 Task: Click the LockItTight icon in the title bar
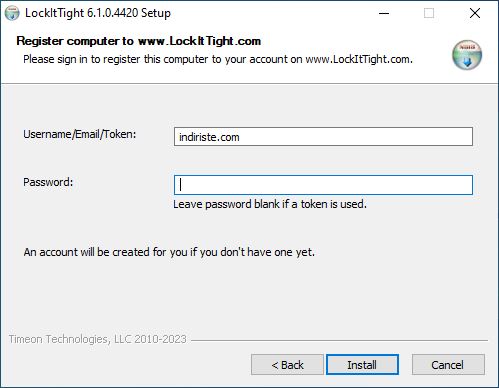click(12, 13)
